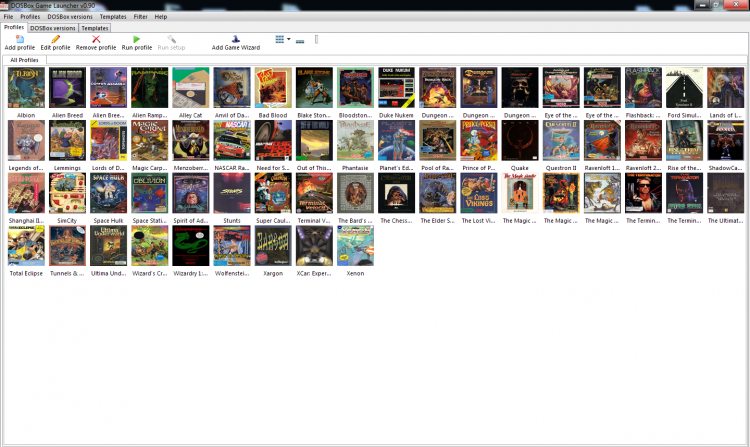The height and width of the screenshot is (447, 750).
Task: Select the Blake Stone game cover
Action: [314, 87]
